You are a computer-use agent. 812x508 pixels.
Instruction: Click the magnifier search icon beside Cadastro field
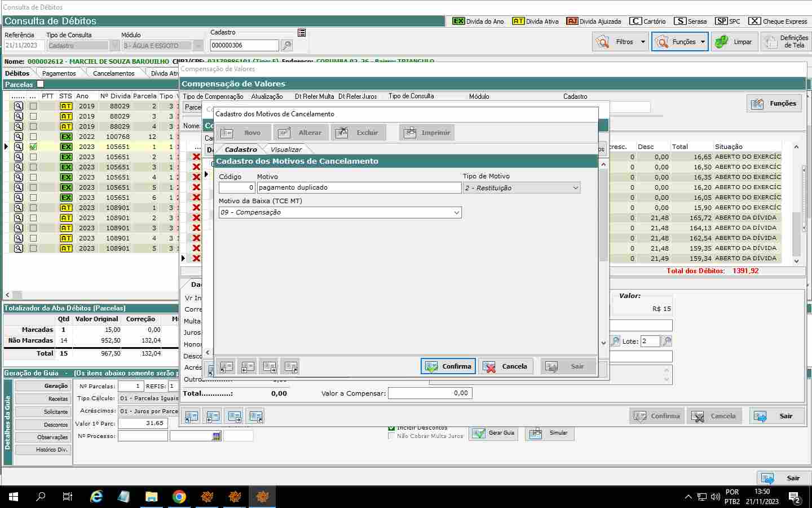286,46
